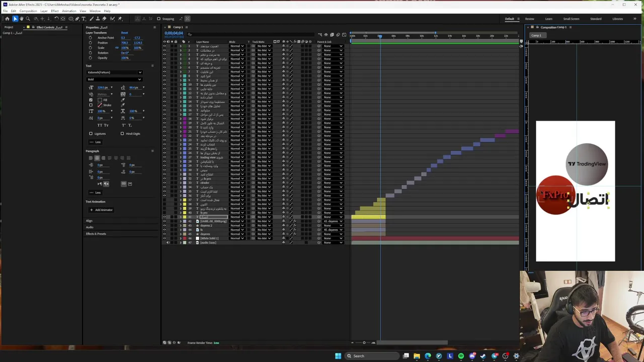Select the Pen tool
The width and height of the screenshot is (644, 362).
[x=77, y=19]
